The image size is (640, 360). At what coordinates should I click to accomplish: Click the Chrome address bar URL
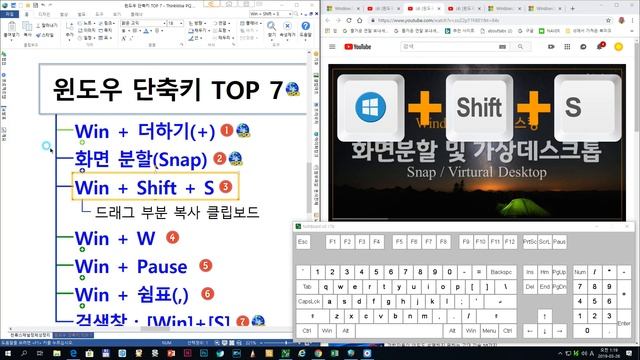coord(438,20)
